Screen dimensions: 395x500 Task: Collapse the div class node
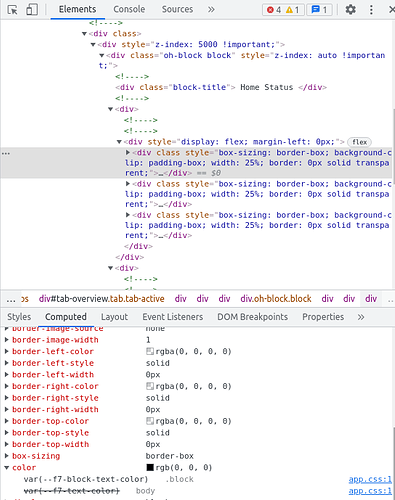point(84,34)
